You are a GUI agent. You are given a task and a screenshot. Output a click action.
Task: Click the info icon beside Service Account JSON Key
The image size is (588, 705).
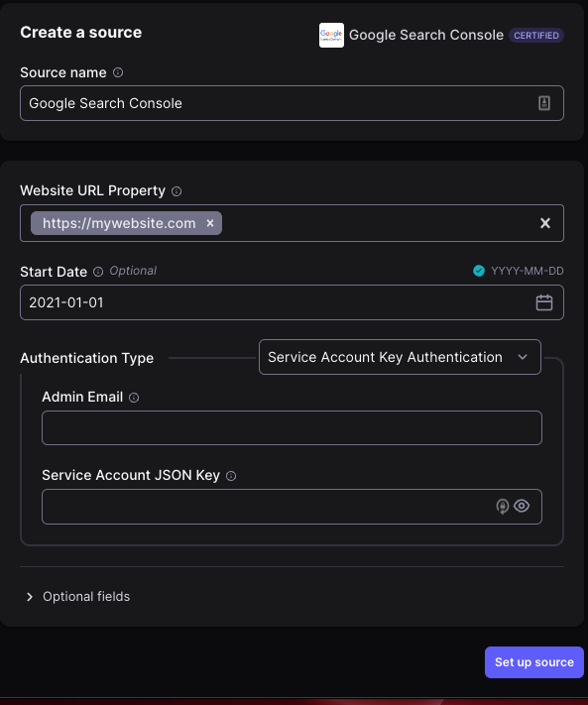point(231,476)
